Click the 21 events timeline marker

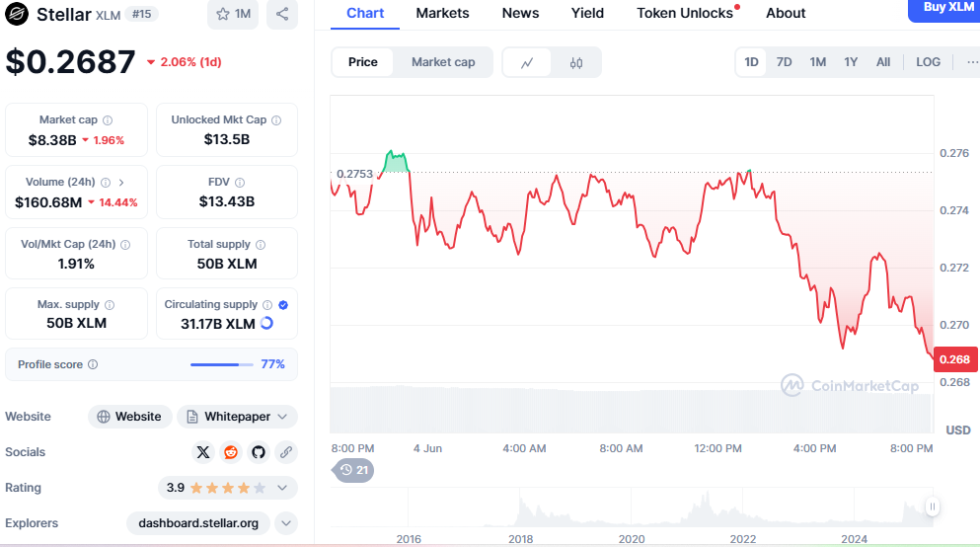tap(353, 470)
